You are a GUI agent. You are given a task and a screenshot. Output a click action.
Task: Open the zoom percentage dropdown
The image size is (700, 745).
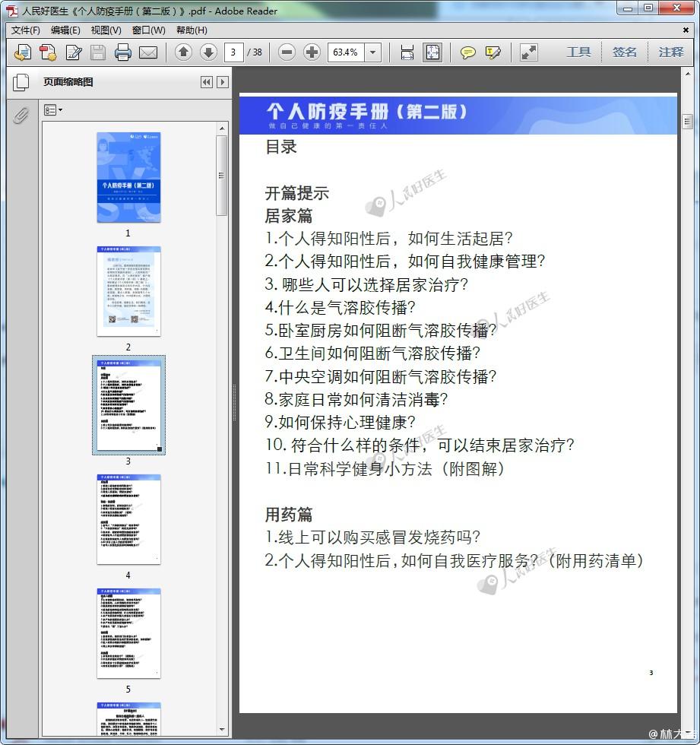[x=373, y=52]
